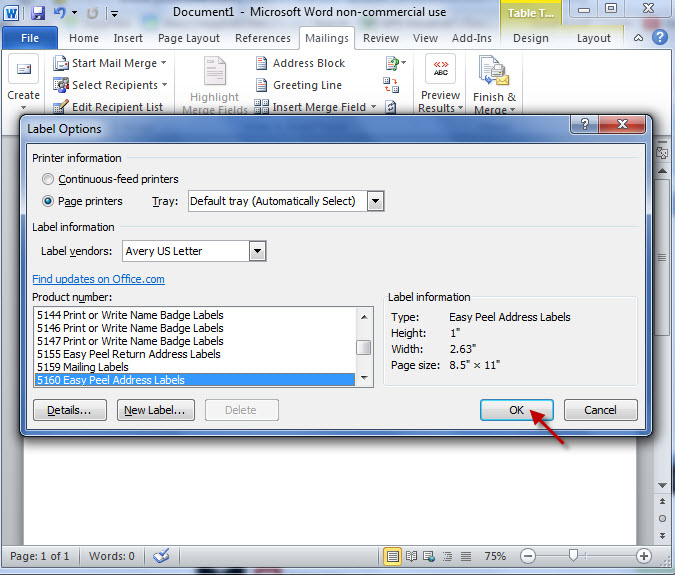Click the New Label... button
675x575 pixels.
(x=155, y=410)
